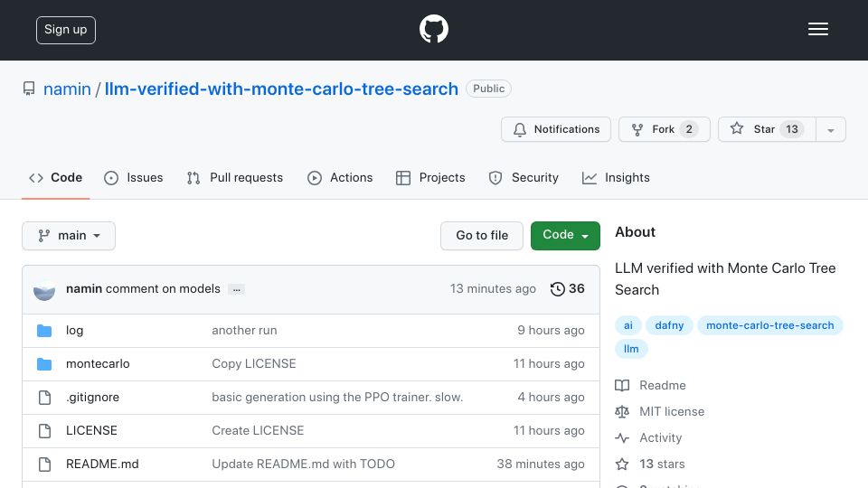The image size is (868, 488).
Task: Open the namin owner link
Action: pos(67,89)
